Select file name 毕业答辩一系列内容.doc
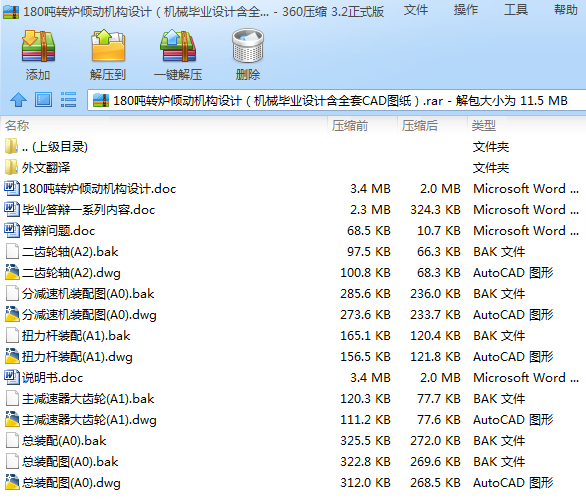The height and width of the screenshot is (502, 586). 89,210
